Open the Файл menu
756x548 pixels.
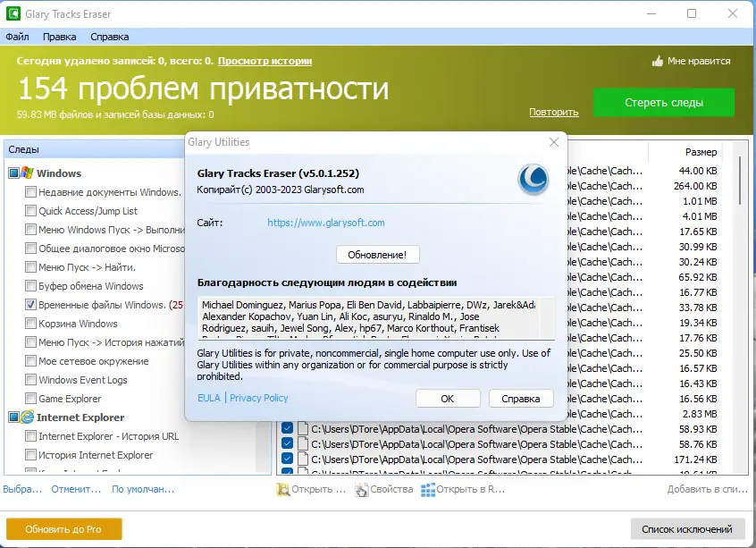point(17,37)
